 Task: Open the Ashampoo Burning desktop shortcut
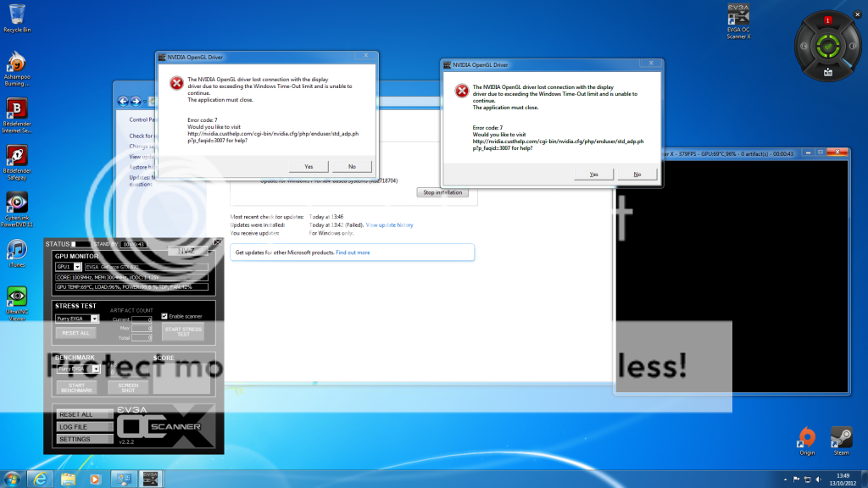17,69
